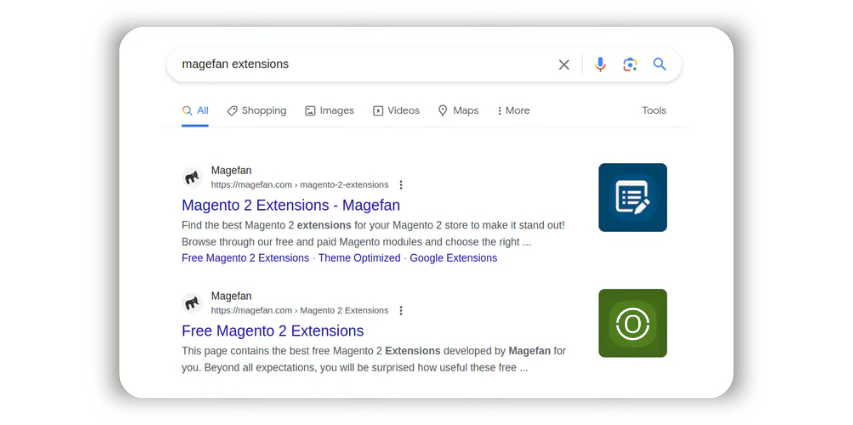This screenshot has width=853, height=425.
Task: Follow the 'Google Extensions' sitelink
Action: click(453, 258)
